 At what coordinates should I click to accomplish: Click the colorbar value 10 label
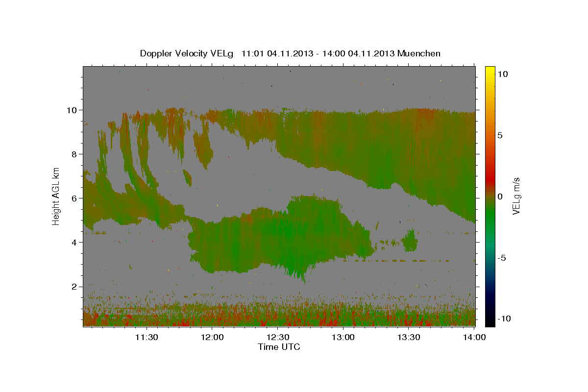click(502, 73)
